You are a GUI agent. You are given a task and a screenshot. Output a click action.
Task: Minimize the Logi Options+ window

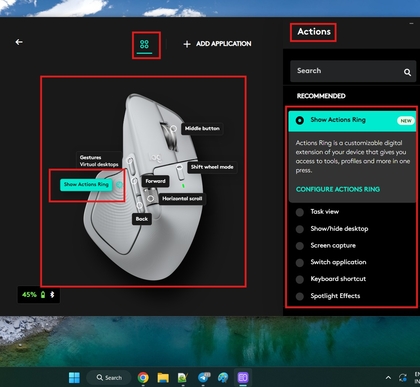pos(411,23)
